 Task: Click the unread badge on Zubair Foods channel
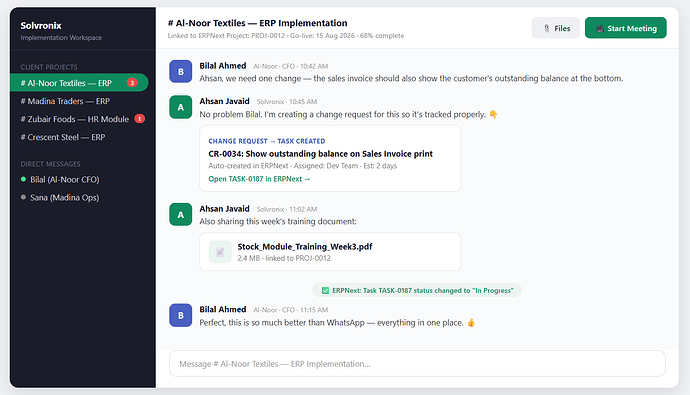tap(139, 119)
